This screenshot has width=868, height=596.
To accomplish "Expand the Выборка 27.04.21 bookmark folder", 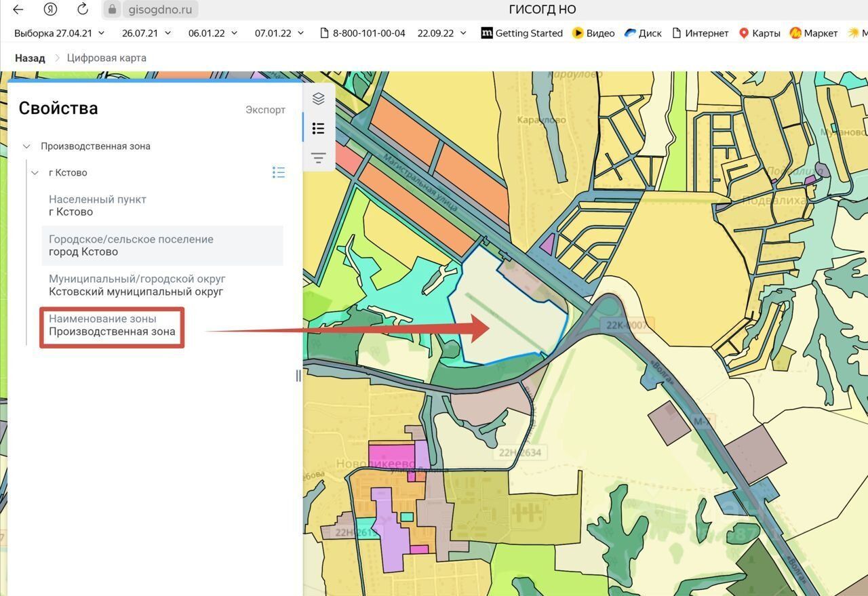I will tap(60, 33).
